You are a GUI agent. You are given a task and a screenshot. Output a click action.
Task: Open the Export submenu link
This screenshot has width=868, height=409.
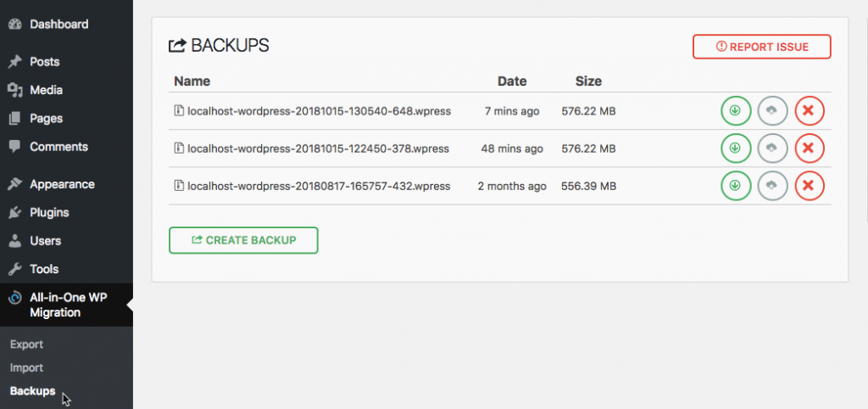26,345
